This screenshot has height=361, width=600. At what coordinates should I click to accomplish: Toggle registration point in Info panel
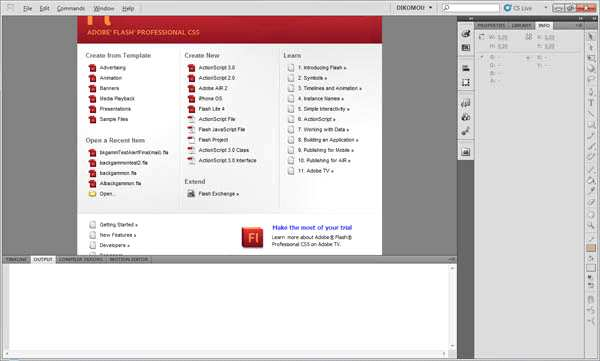[x=529, y=37]
